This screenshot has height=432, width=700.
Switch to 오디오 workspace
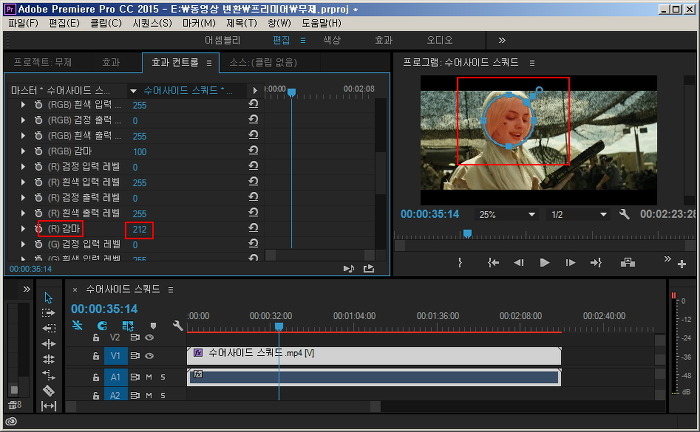439,41
